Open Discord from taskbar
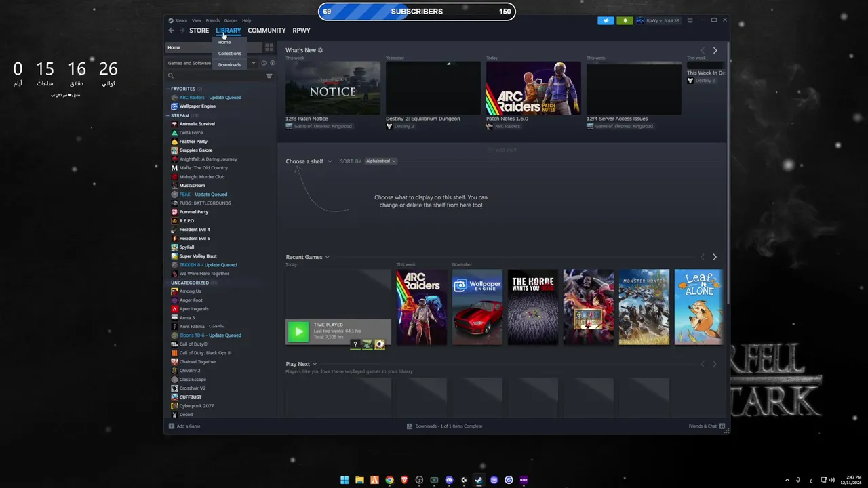Image resolution: width=868 pixels, height=488 pixels. tap(449, 480)
